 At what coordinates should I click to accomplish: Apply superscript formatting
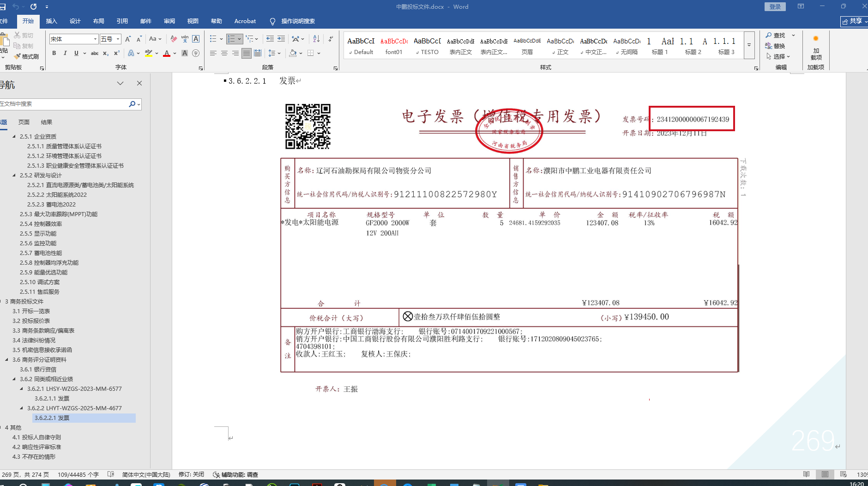click(117, 53)
